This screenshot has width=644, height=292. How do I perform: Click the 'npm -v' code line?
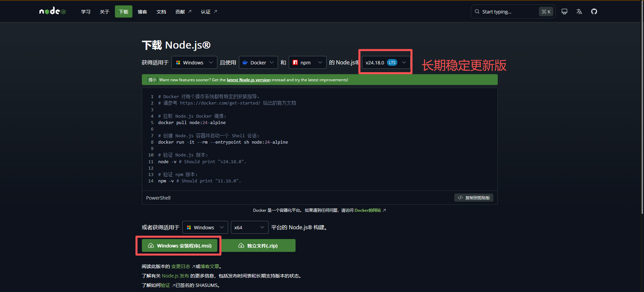[x=200, y=181]
